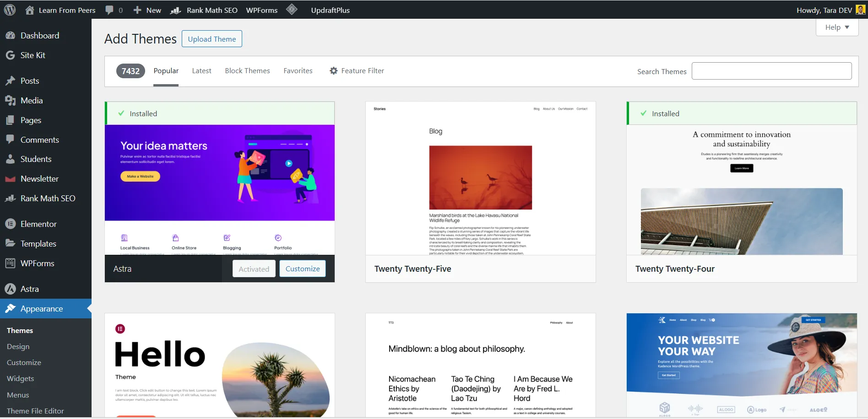Open the Mindblown philosophy blog theme thumbnail
The image size is (868, 419).
tap(481, 365)
